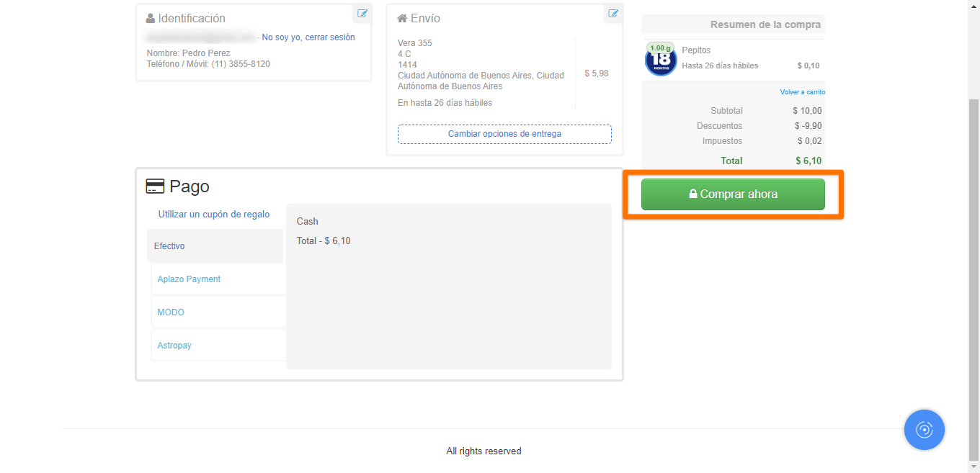Click the house icon beside Envío heading
The width and height of the screenshot is (980, 473).
[402, 19]
